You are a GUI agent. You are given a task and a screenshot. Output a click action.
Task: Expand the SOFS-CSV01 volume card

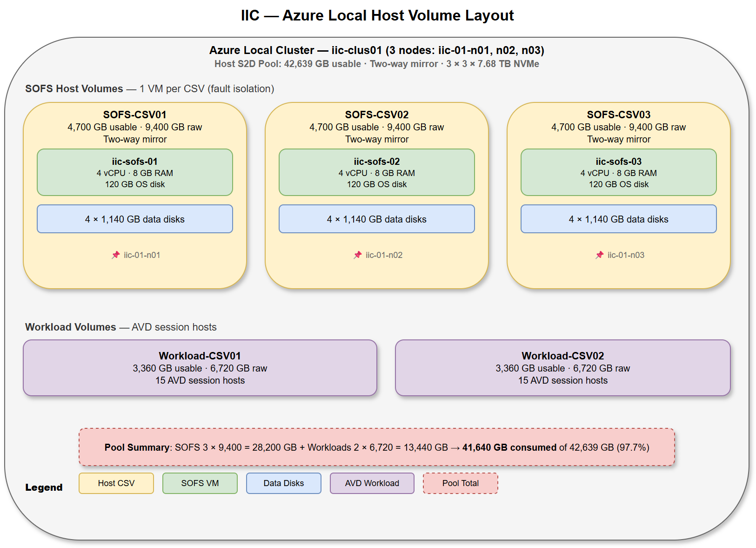pyautogui.click(x=134, y=115)
